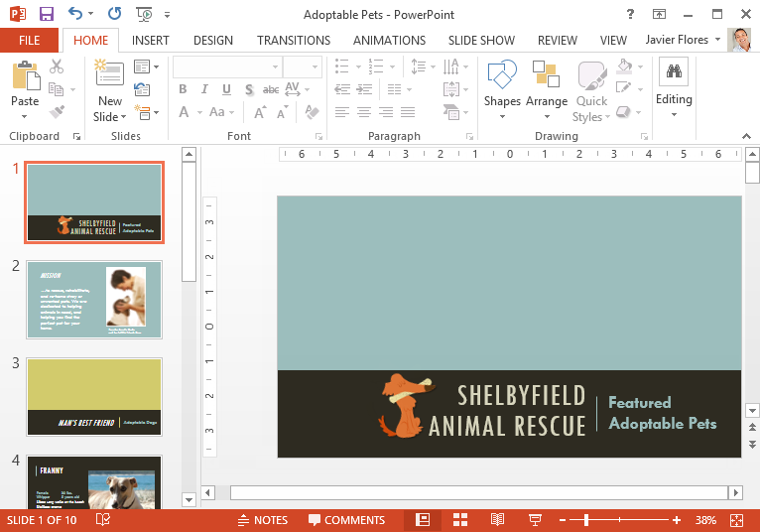Image resolution: width=760 pixels, height=532 pixels.
Task: Click the Undo arrow icon
Action: point(75,13)
